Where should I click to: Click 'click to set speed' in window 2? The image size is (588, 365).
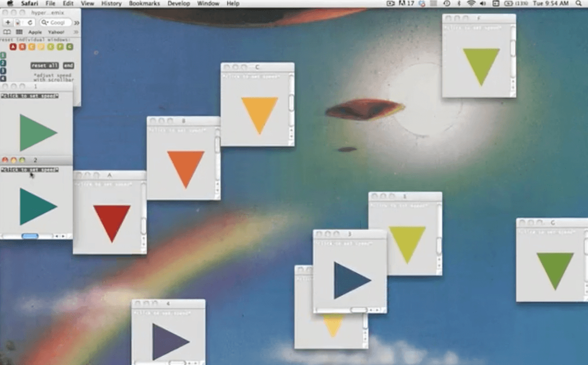pos(30,170)
